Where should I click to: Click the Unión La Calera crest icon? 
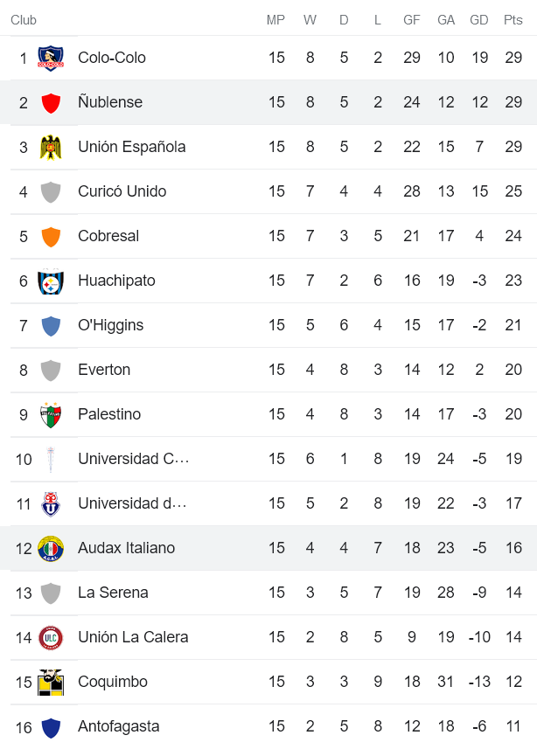click(x=51, y=638)
